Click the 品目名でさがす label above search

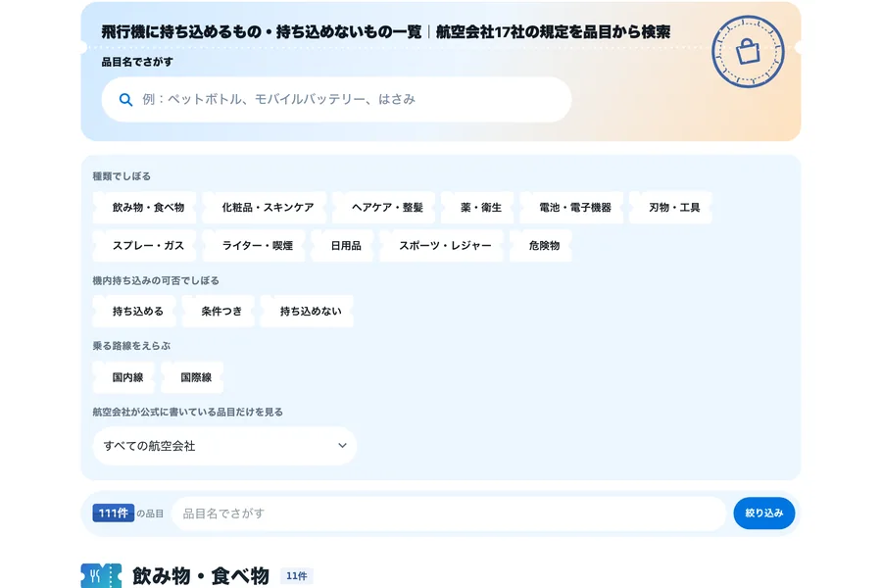[x=137, y=62]
